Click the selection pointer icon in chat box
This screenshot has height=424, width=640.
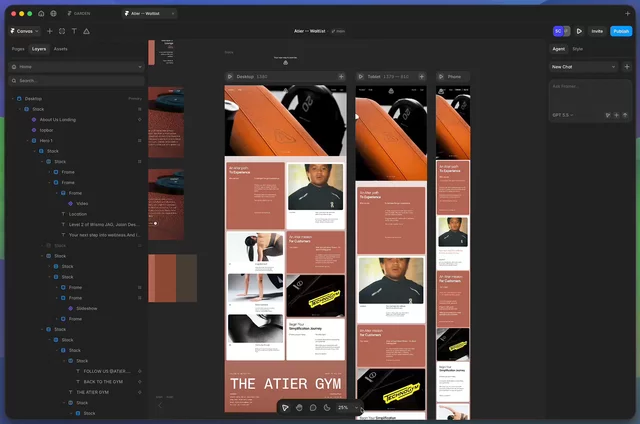pyautogui.click(x=608, y=115)
